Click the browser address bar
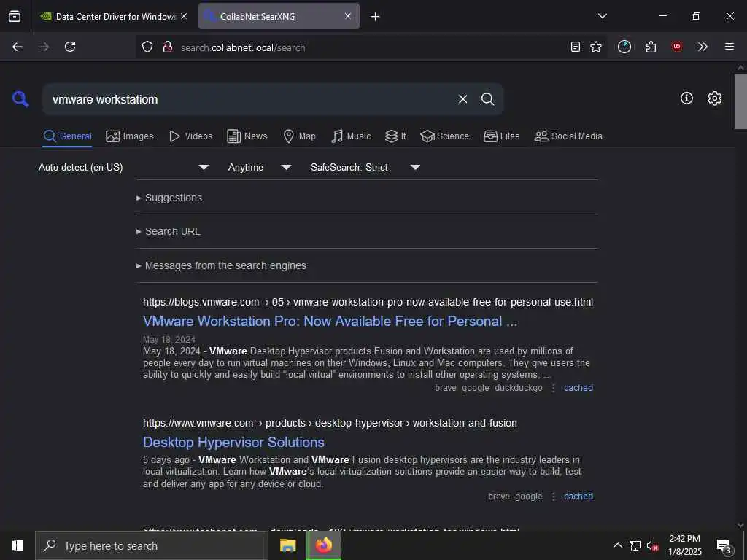Screen dimensions: 747x560 (371, 47)
